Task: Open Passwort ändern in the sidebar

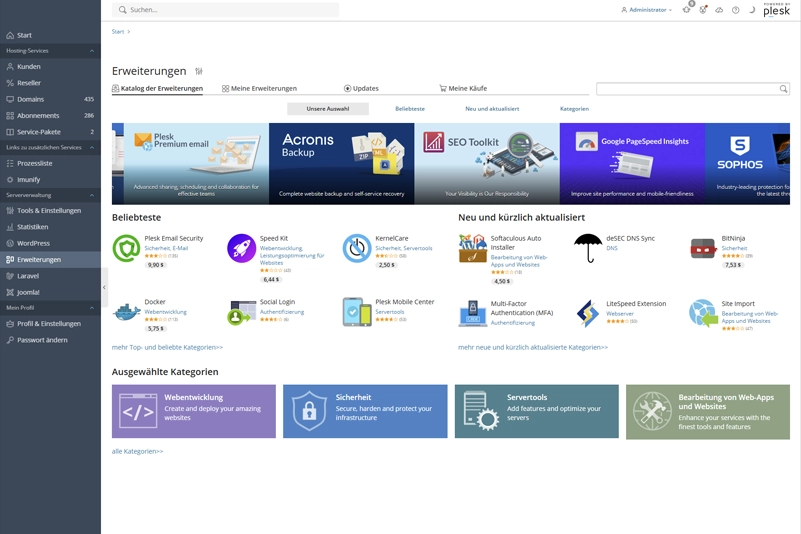Action: 50,340
